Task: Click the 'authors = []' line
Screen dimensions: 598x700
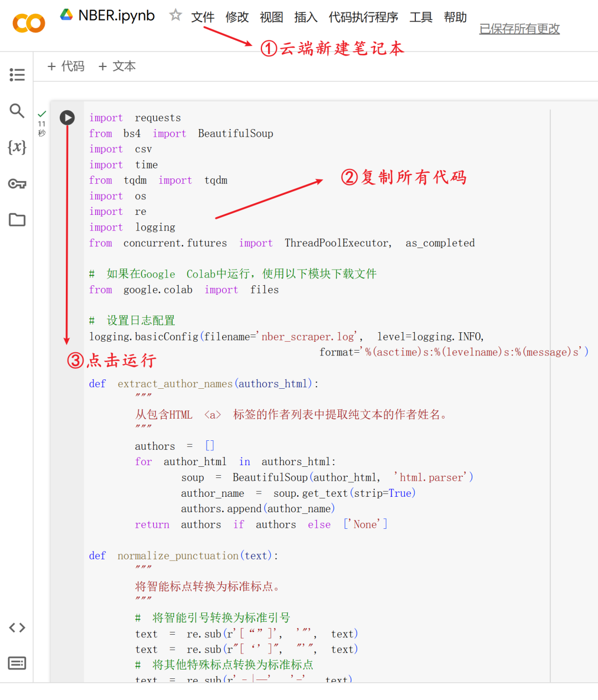Action: [x=174, y=446]
